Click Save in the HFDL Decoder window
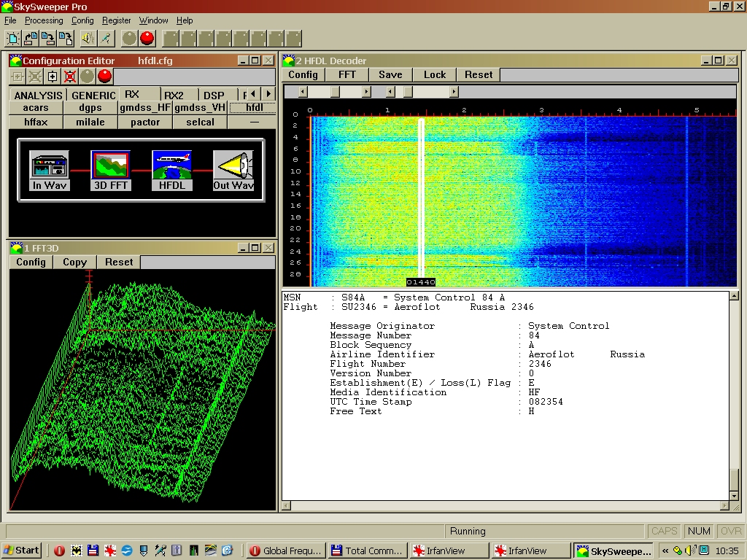This screenshot has height=560, width=747. point(391,75)
